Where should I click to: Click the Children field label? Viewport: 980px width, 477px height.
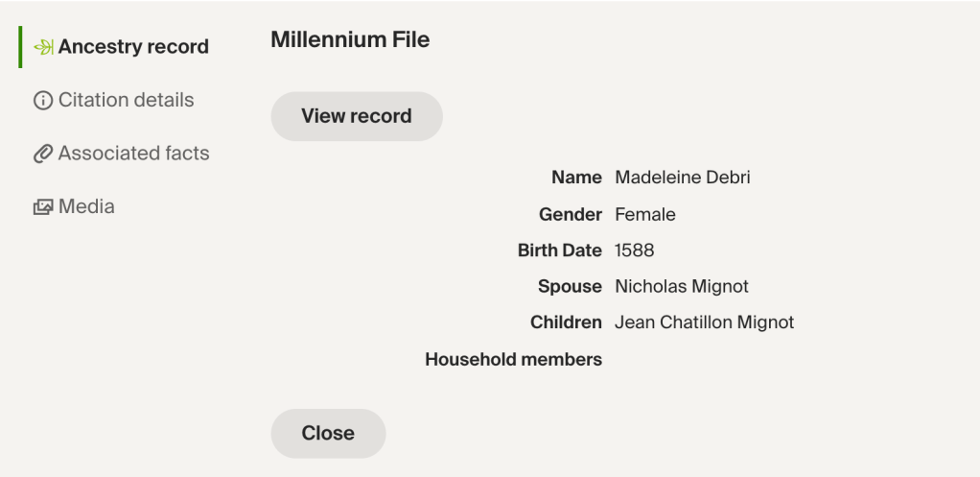pos(566,323)
